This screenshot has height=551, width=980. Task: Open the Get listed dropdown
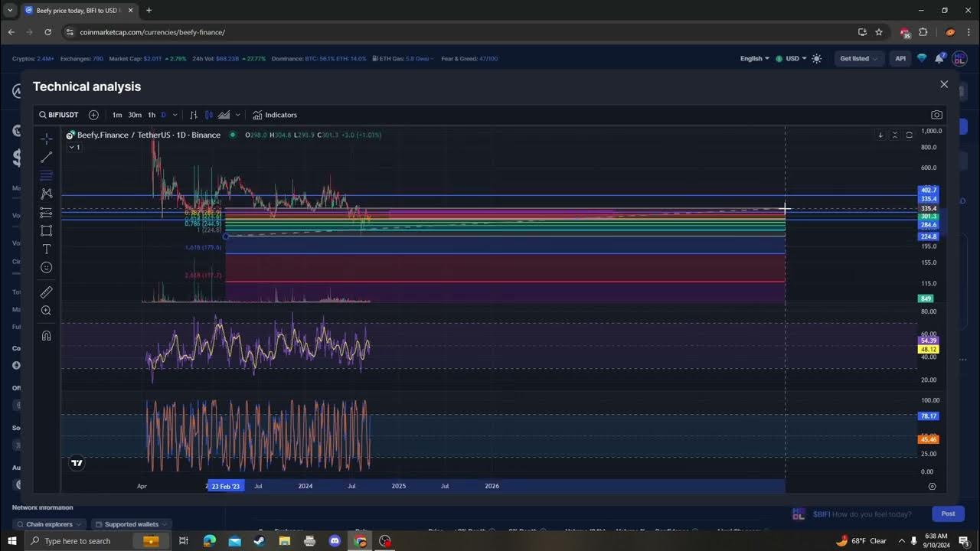(x=858, y=58)
